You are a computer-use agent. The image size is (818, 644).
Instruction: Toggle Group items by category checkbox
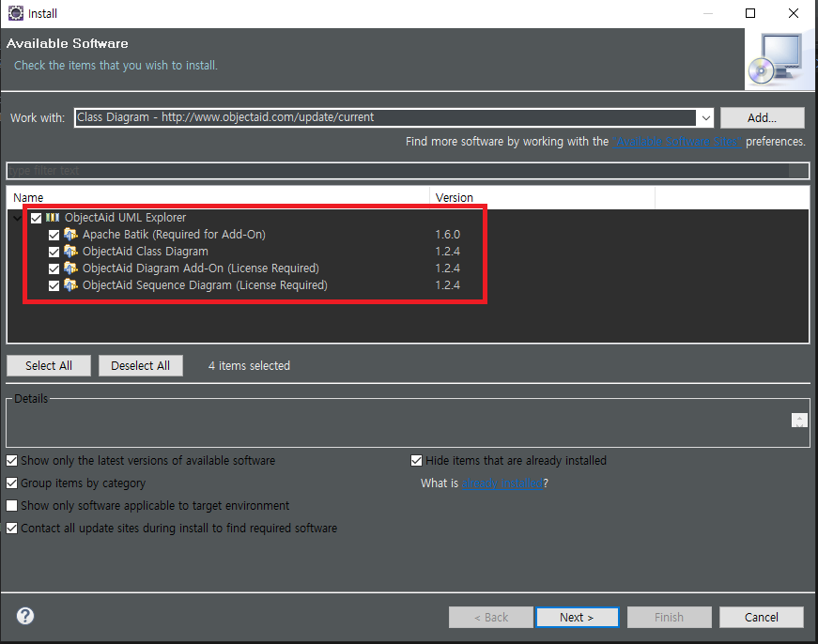11,483
